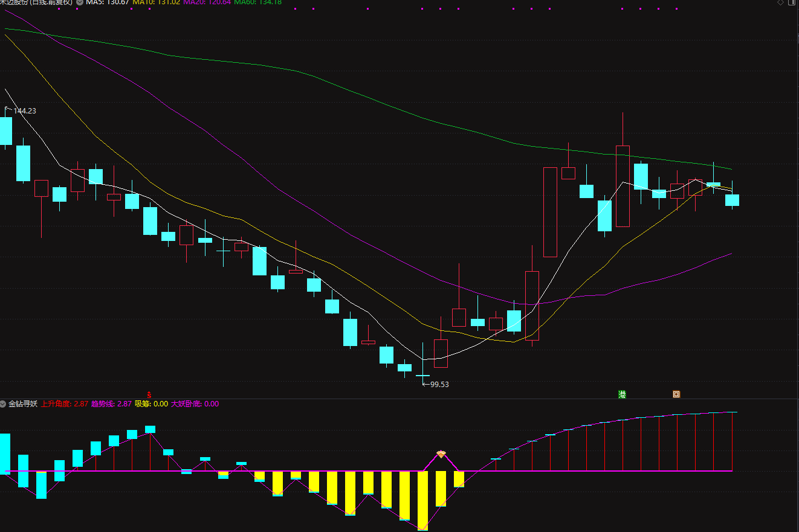Screen dimensions: 799x532
Task: Click the lowest yellow bar in indicator panel
Action: click(x=422, y=501)
